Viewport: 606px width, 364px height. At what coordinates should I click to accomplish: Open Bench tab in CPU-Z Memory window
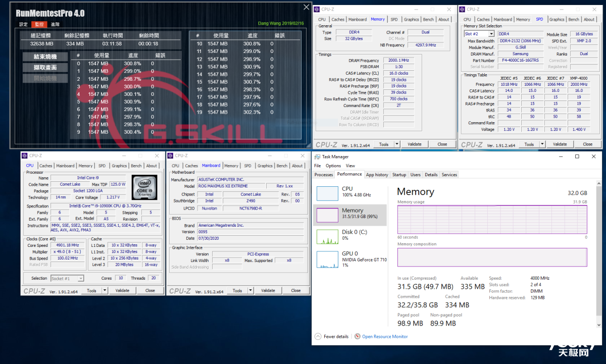[x=428, y=19]
